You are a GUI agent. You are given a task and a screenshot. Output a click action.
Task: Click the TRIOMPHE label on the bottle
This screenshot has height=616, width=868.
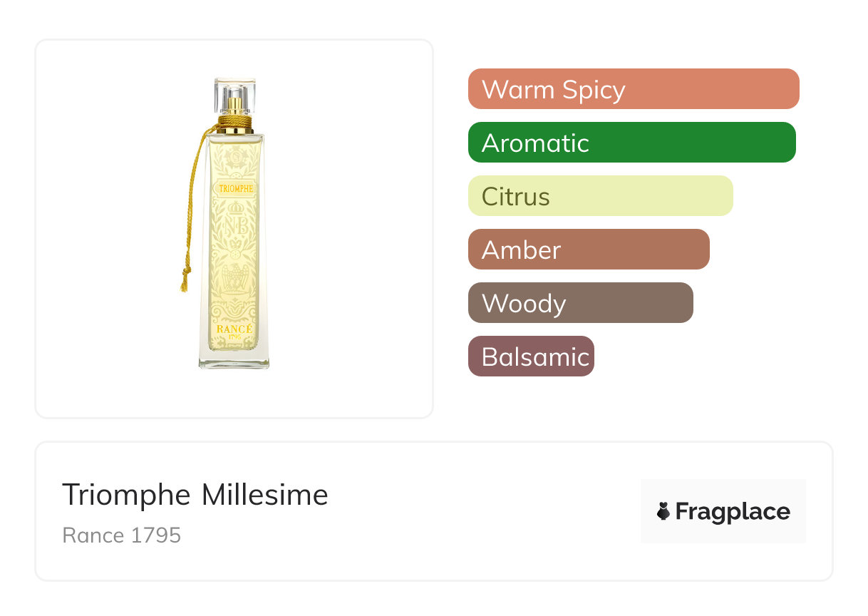234,188
